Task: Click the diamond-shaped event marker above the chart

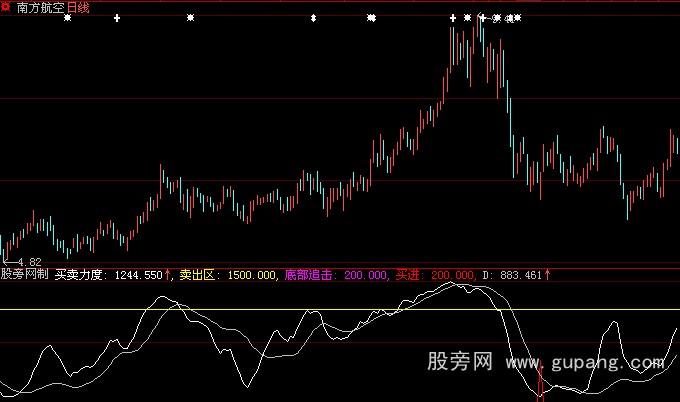Action: tap(314, 18)
